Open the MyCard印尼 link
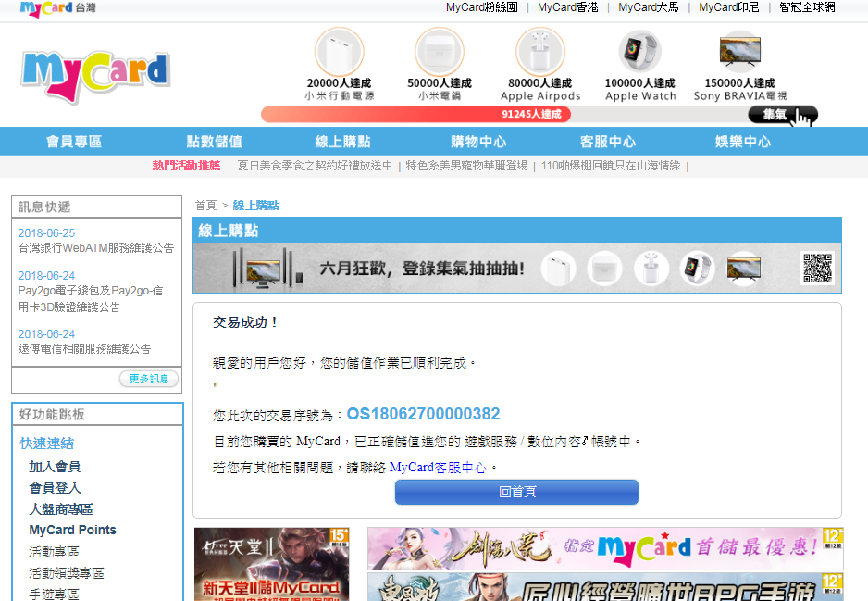 coord(728,7)
